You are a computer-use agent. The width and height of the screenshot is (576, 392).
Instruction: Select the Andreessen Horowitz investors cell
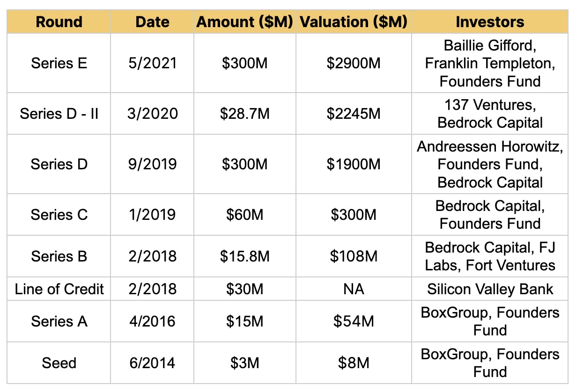click(490, 164)
